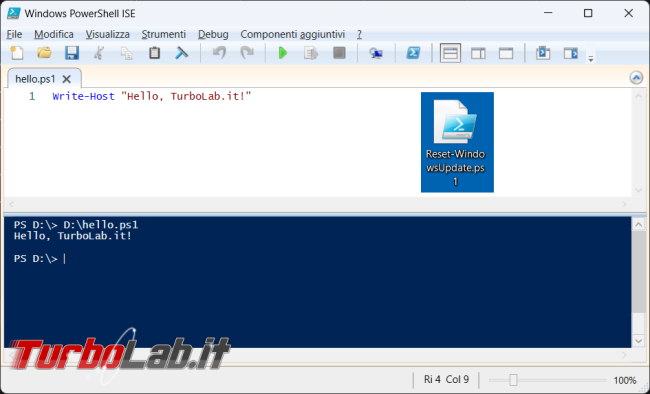Image resolution: width=650 pixels, height=394 pixels.
Task: Open a script with the folder icon
Action: pos(44,53)
